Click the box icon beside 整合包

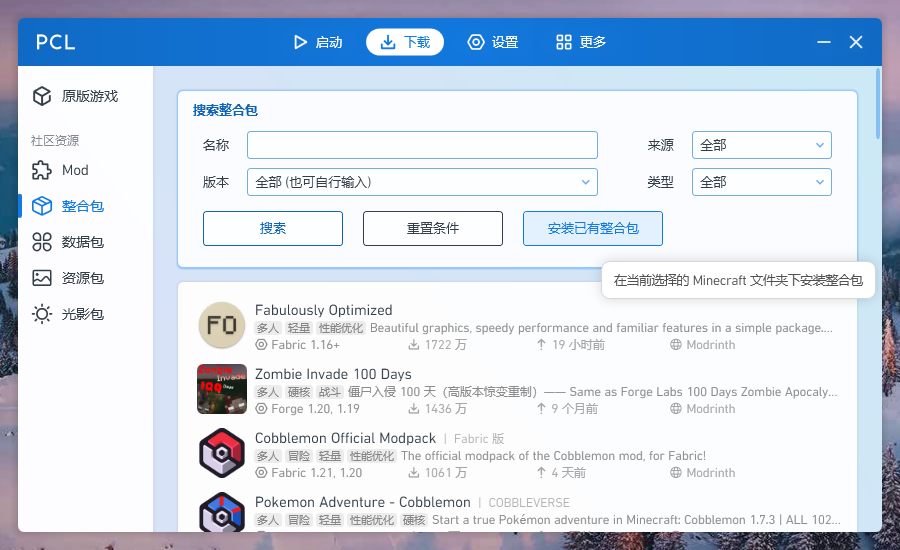[42, 206]
